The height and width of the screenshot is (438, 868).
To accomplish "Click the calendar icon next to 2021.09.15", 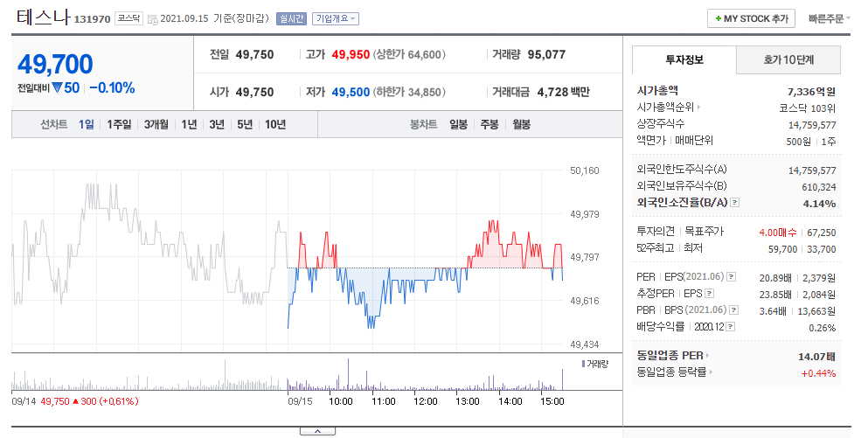I will coord(152,20).
